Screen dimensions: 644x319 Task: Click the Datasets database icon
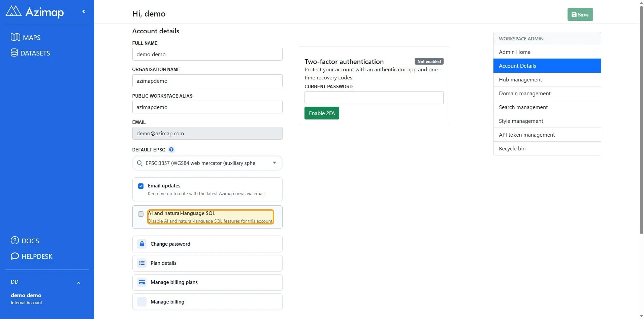pyautogui.click(x=14, y=53)
